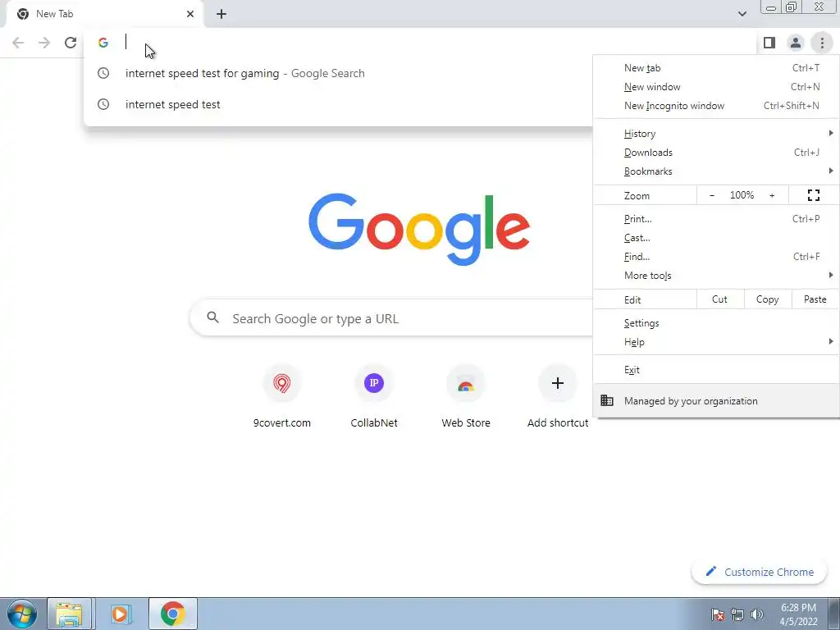This screenshot has height=630, width=840.
Task: Expand the Help submenu
Action: coord(716,342)
